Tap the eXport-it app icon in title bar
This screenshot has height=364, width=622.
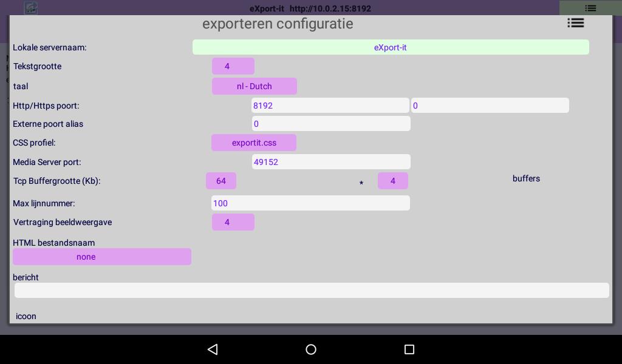coord(30,7)
